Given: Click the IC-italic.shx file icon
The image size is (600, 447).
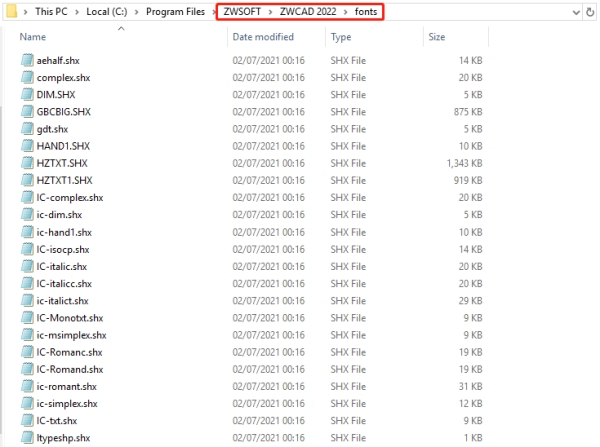Looking at the screenshot, I should (27, 266).
